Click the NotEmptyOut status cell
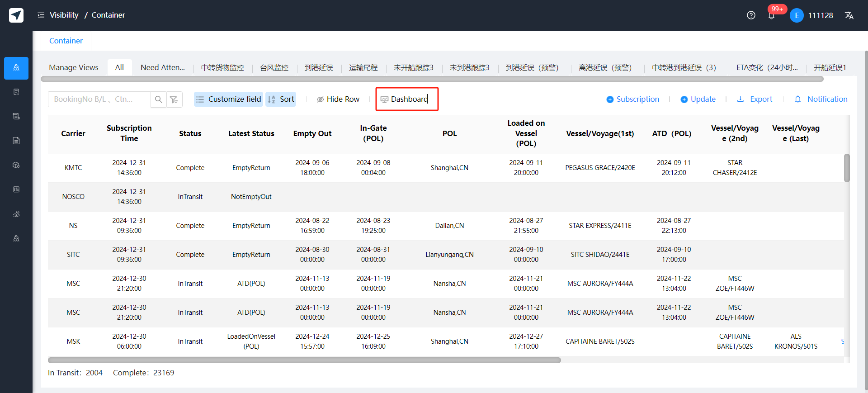The image size is (868, 393). pos(251,197)
